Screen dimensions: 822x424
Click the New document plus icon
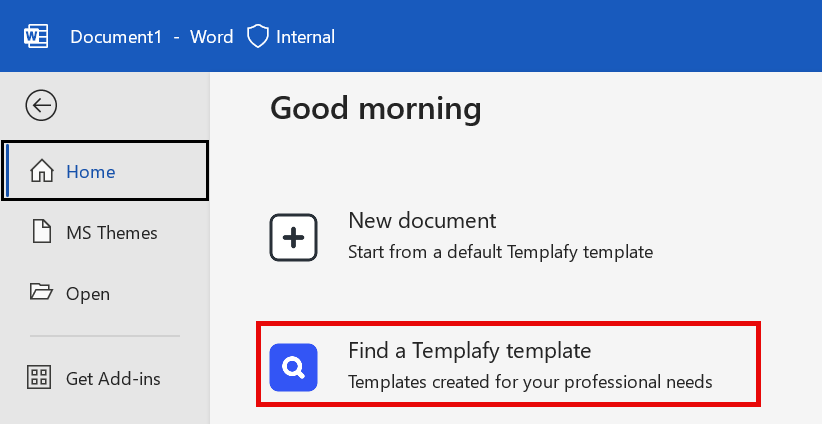pyautogui.click(x=294, y=237)
